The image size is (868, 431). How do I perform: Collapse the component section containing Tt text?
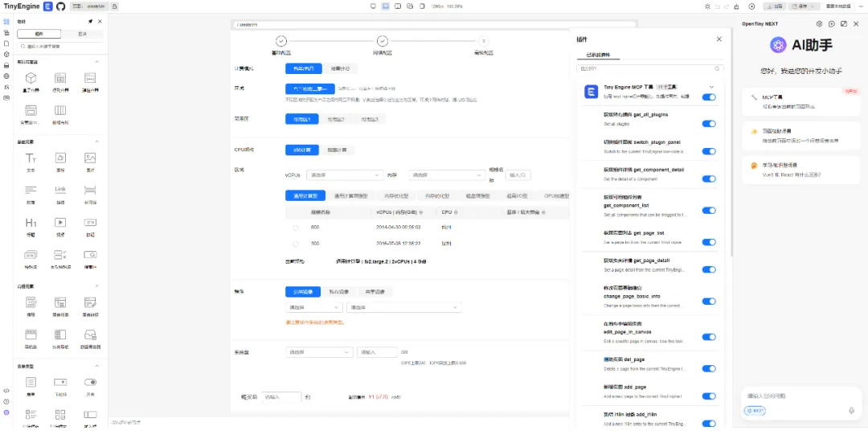[x=97, y=142]
